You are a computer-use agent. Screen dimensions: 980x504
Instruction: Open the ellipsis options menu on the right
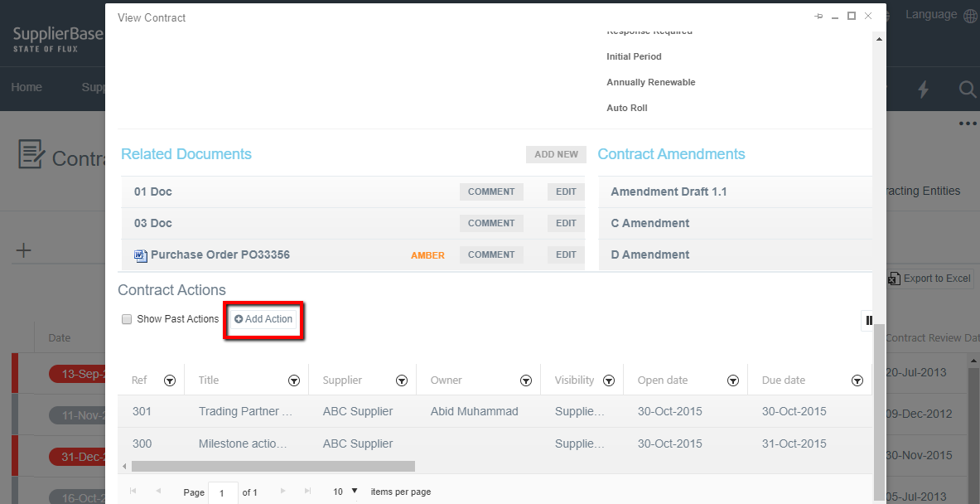click(x=966, y=124)
